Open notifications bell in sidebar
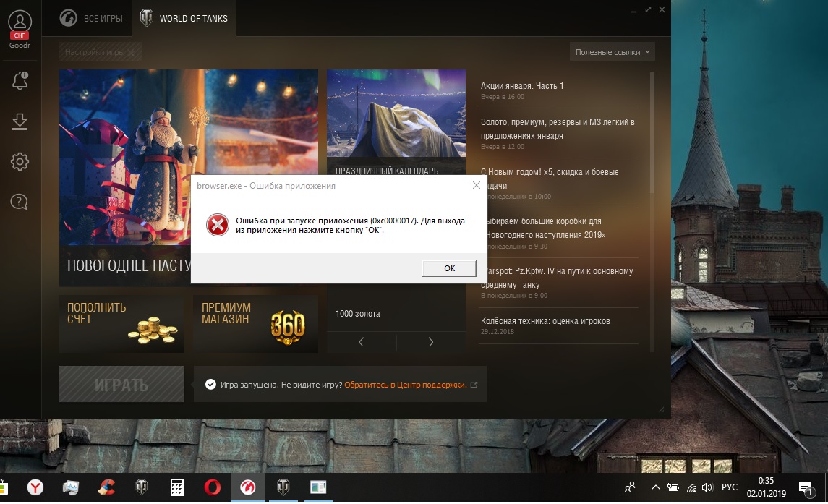Screen dimensions: 828x504 click(x=20, y=81)
